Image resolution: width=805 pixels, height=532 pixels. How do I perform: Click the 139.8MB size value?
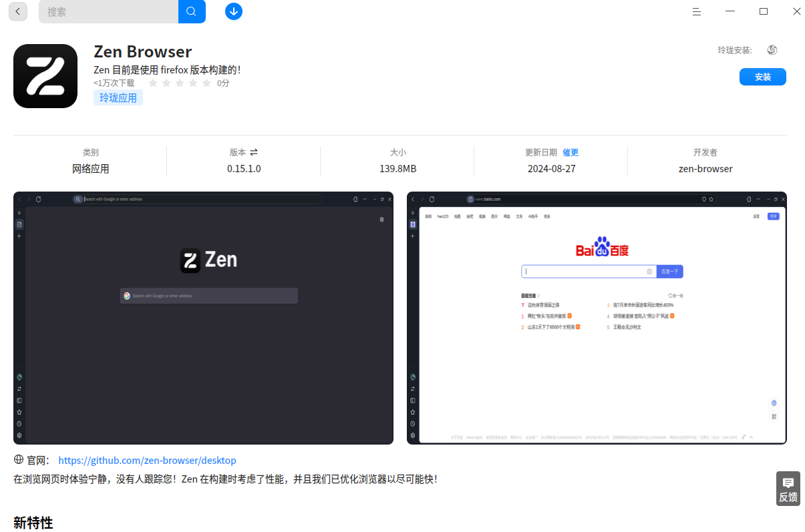pyautogui.click(x=398, y=169)
